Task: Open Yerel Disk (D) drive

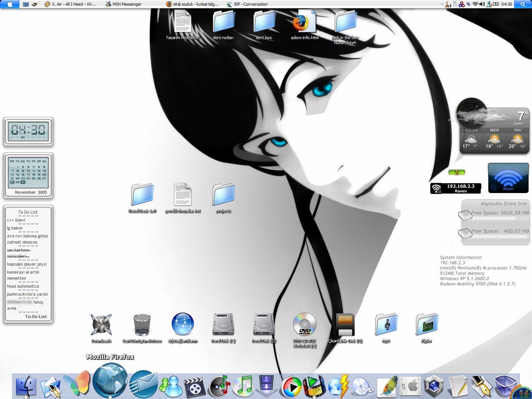Action: click(x=264, y=328)
